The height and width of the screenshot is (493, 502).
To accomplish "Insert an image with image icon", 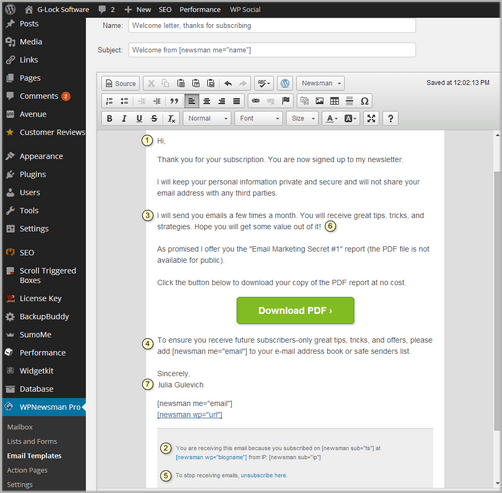I will [x=319, y=101].
